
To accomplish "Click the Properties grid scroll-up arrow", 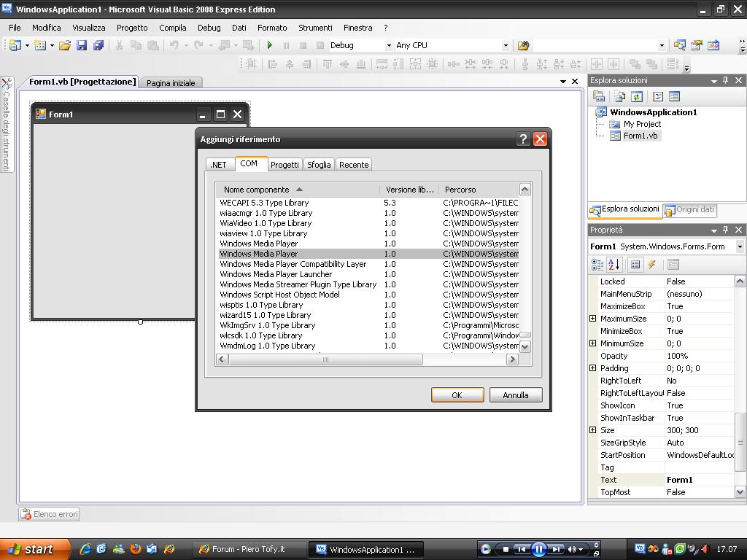I will click(740, 281).
